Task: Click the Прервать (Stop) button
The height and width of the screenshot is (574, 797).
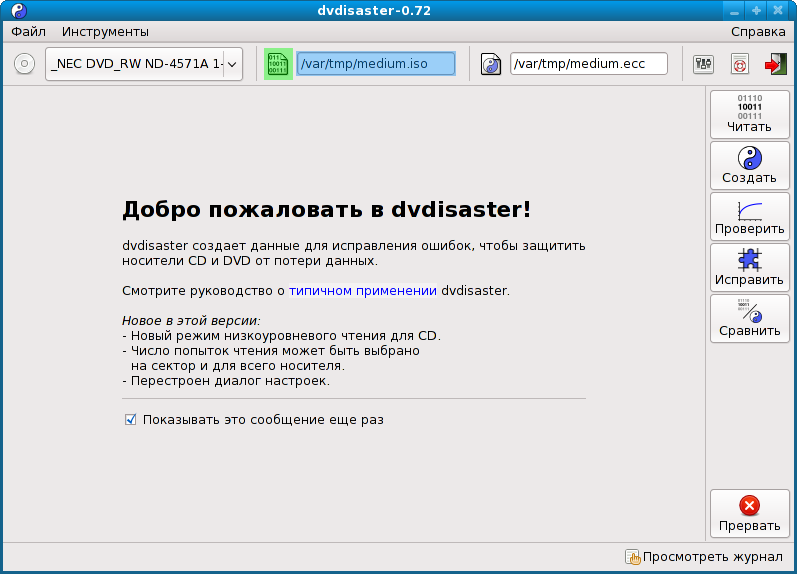Action: tap(750, 513)
